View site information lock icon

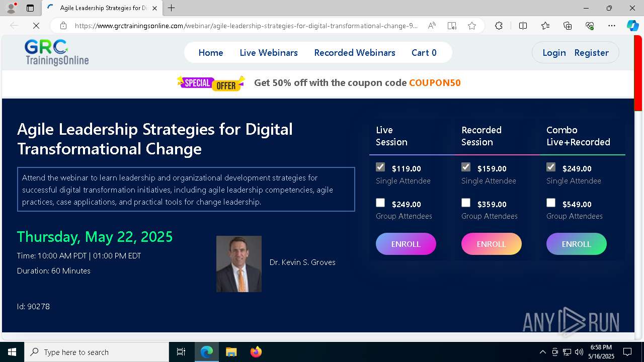click(63, 26)
